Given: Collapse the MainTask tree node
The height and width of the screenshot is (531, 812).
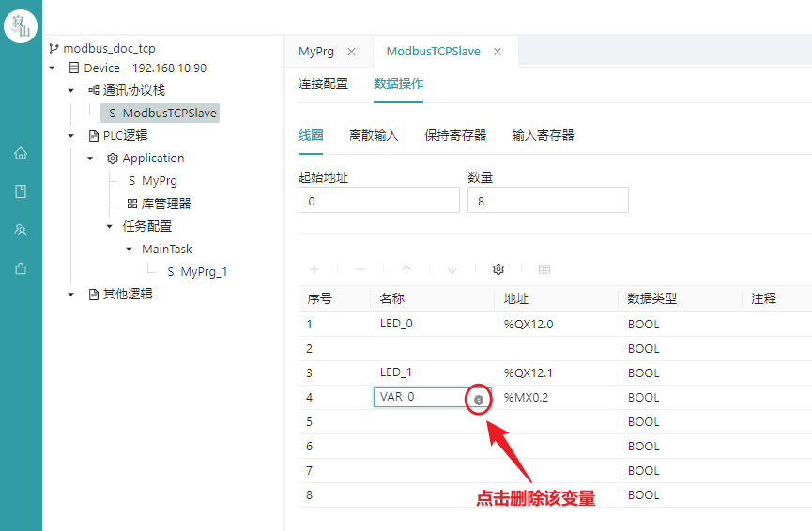Looking at the screenshot, I should click(129, 250).
